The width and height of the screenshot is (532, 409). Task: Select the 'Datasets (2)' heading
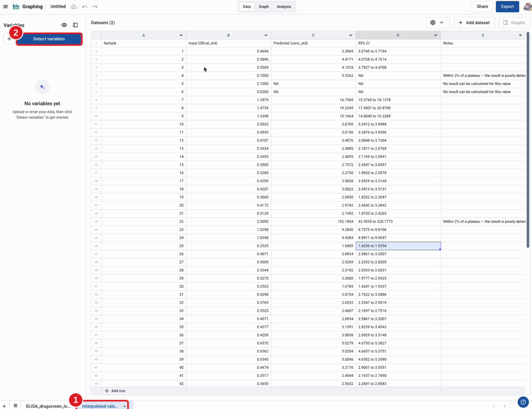click(x=103, y=23)
